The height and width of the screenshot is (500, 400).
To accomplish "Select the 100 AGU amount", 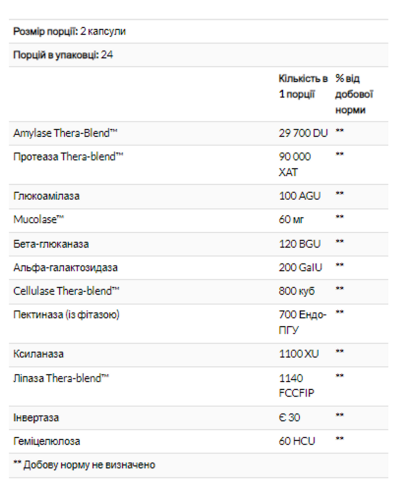I will pos(300,196).
